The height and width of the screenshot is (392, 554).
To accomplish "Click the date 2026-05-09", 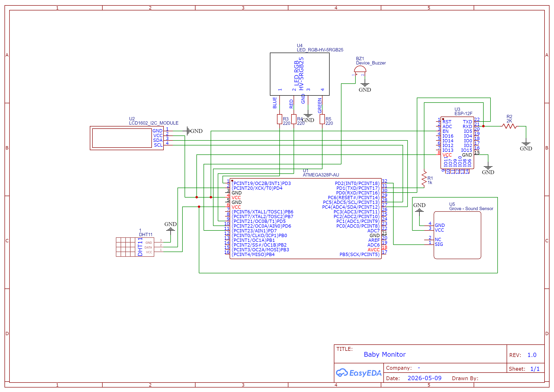I will 424,378.
